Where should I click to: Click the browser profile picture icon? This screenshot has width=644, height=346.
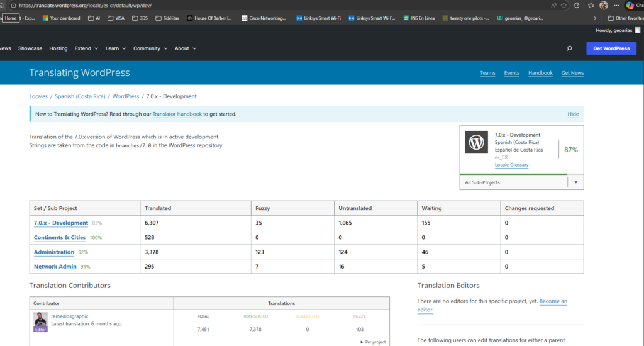coord(604,5)
